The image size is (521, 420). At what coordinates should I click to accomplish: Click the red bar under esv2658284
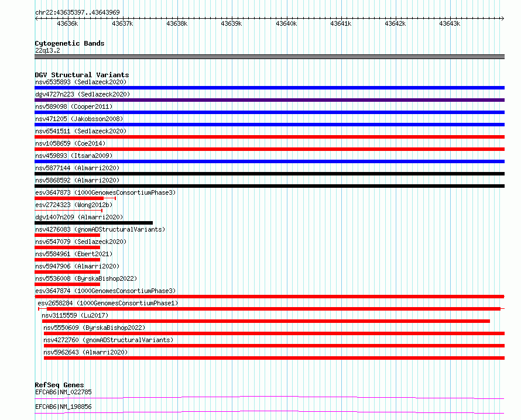(x=273, y=309)
